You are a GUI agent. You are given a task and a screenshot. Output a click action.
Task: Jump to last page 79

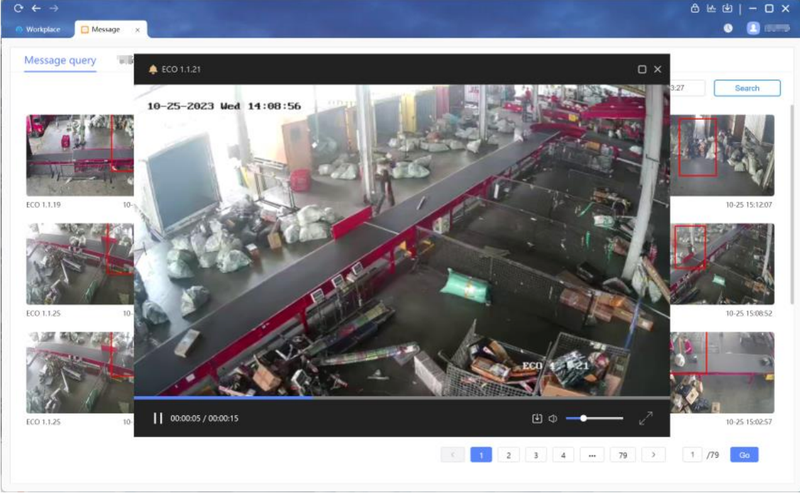(x=622, y=455)
